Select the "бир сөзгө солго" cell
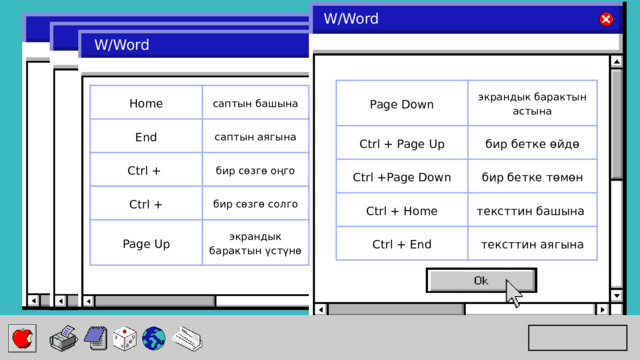This screenshot has height=360, width=640. pyautogui.click(x=256, y=203)
